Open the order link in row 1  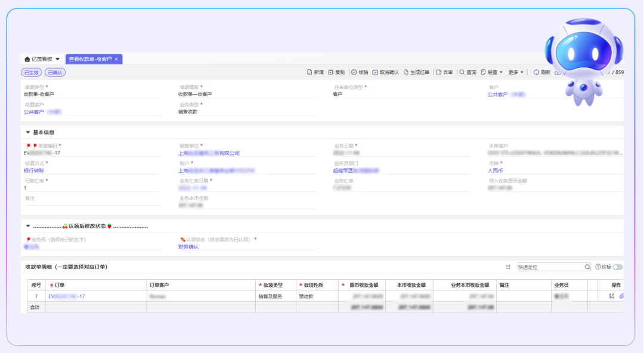[66, 296]
